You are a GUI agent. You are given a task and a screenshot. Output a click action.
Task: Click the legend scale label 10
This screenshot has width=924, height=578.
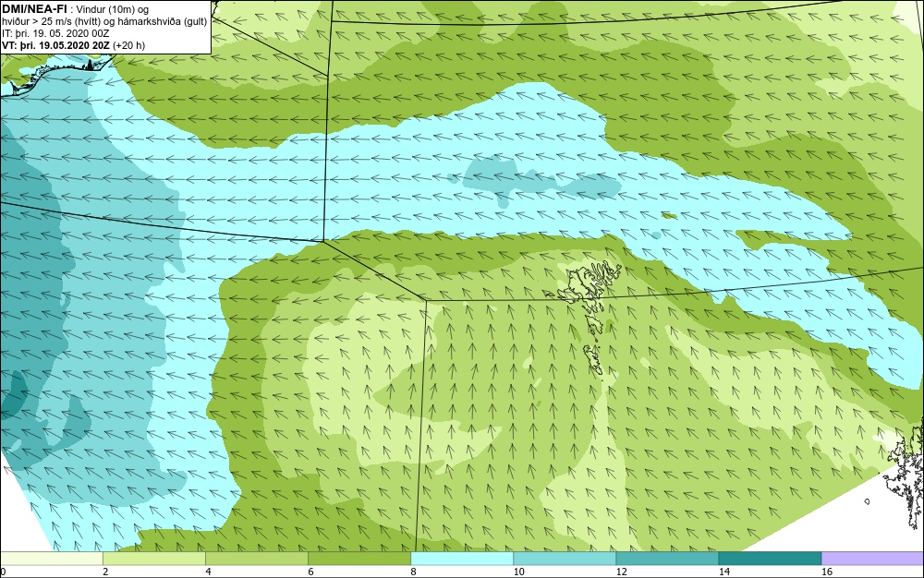[518, 572]
